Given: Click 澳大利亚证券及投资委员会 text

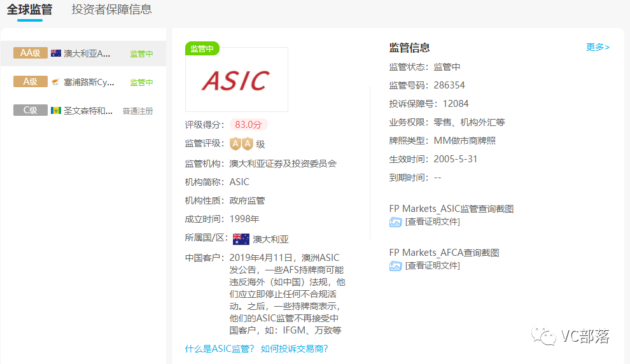Looking at the screenshot, I should [283, 164].
